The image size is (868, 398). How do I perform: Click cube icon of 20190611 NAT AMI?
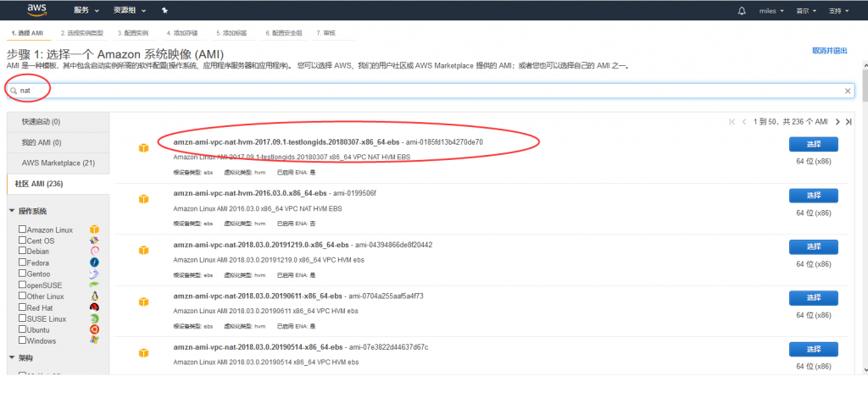coord(143,301)
